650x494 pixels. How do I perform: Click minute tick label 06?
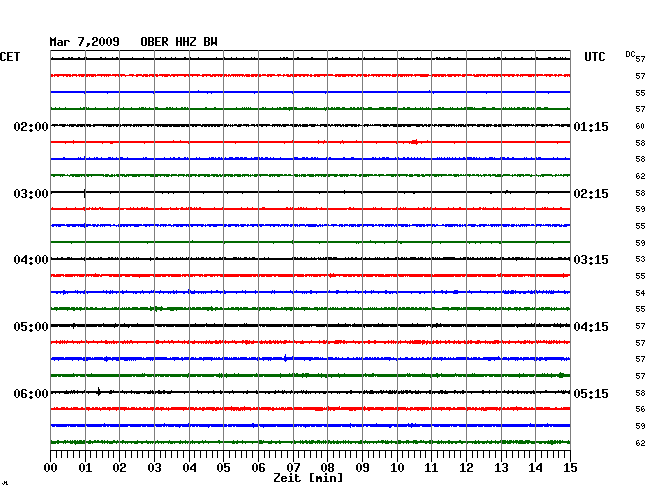click(x=258, y=468)
